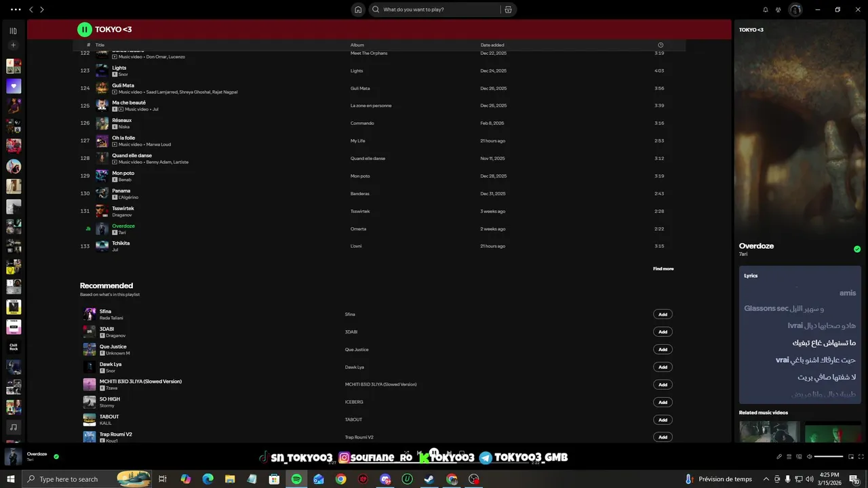This screenshot has height=488, width=868.
Task: Open the Chill Rock playlist in sidebar
Action: point(14,347)
